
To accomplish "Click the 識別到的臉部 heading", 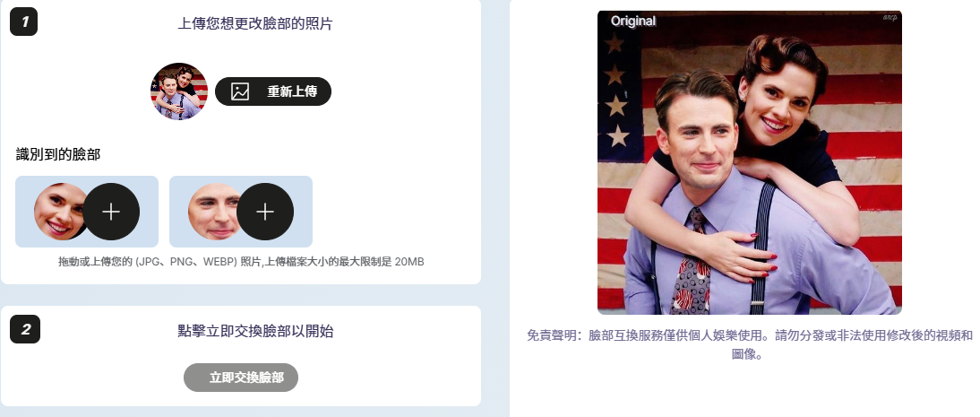I will pyautogui.click(x=58, y=154).
